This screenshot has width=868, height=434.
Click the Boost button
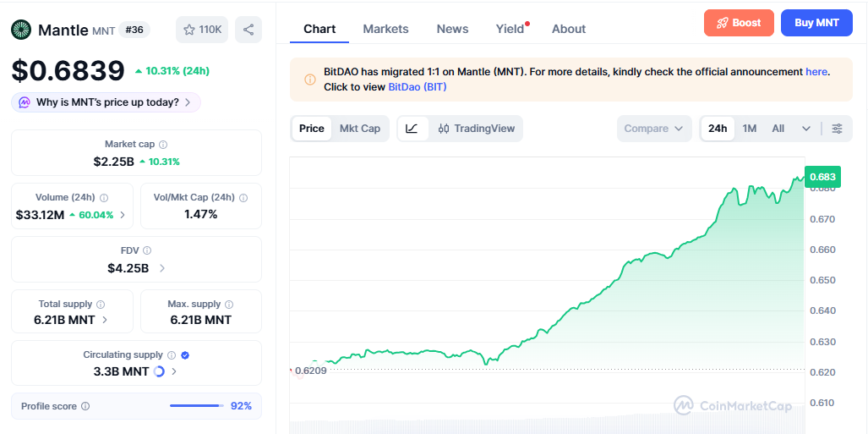tap(739, 24)
